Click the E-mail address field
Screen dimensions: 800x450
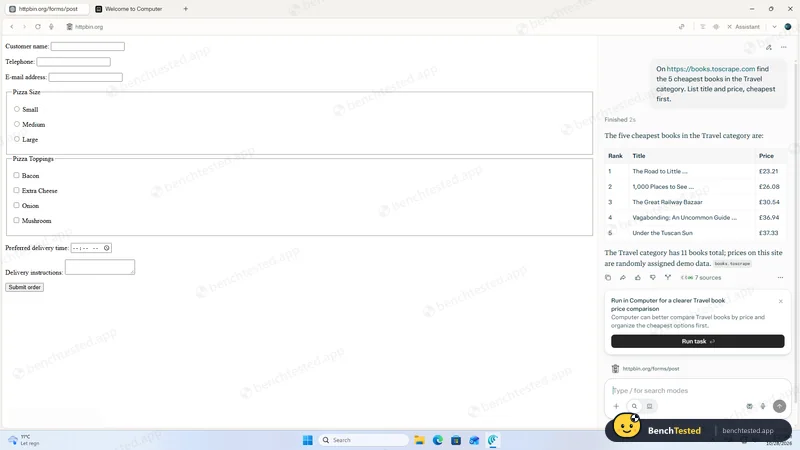tap(86, 77)
